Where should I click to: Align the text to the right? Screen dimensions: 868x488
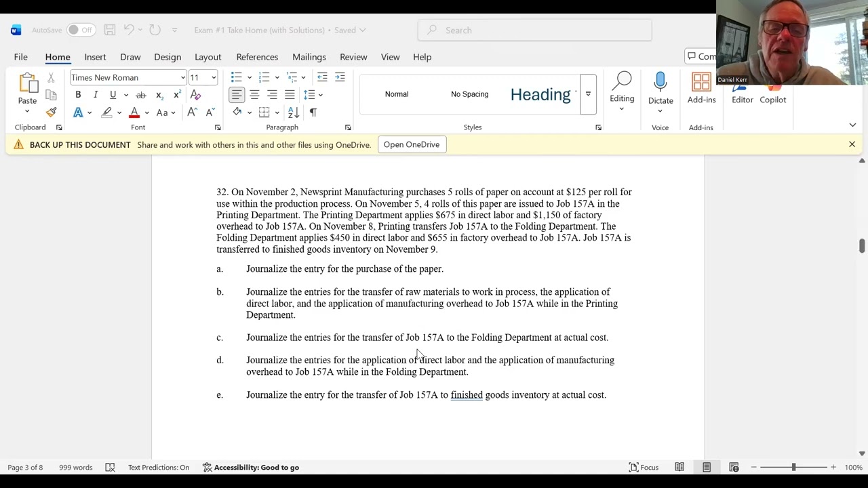(x=272, y=95)
